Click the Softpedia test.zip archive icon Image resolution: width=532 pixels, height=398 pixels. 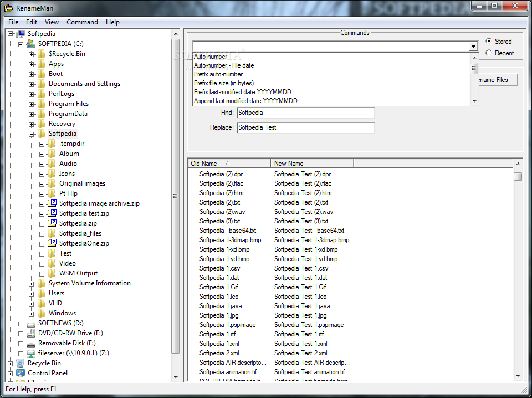(52, 213)
